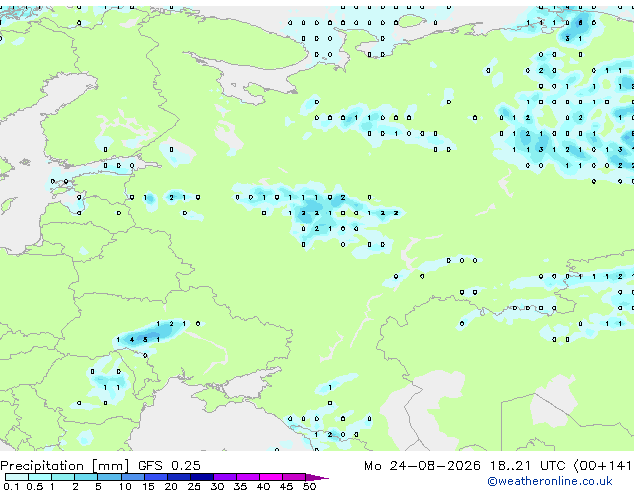Click the '(00+141' forecast offset text
Viewport: 634px width, 490px height.
pyautogui.click(x=602, y=466)
